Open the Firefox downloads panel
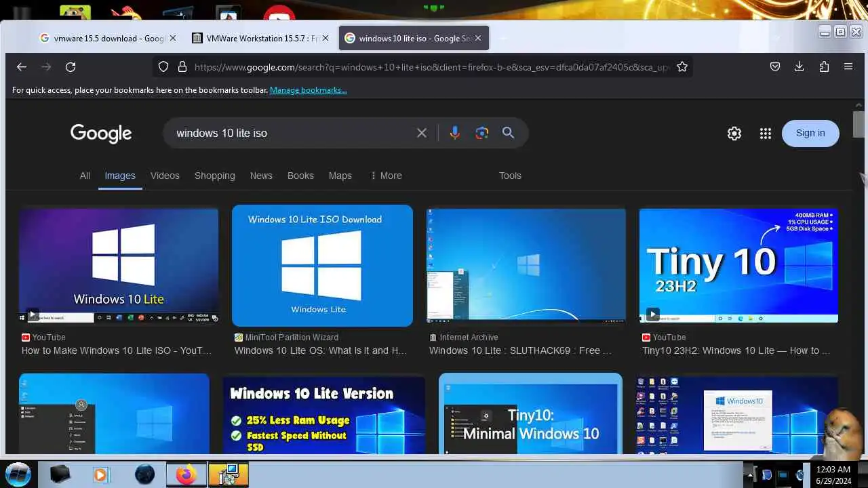This screenshot has height=488, width=868. coord(800,66)
